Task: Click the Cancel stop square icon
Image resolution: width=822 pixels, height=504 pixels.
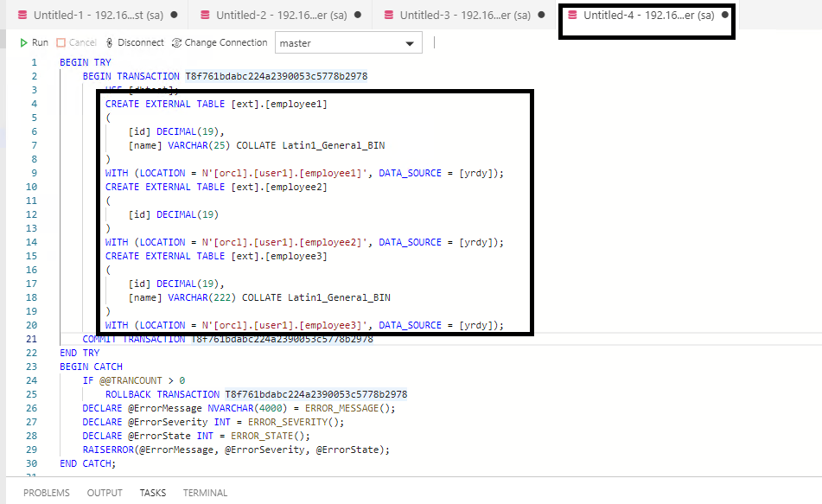Action: pos(61,42)
